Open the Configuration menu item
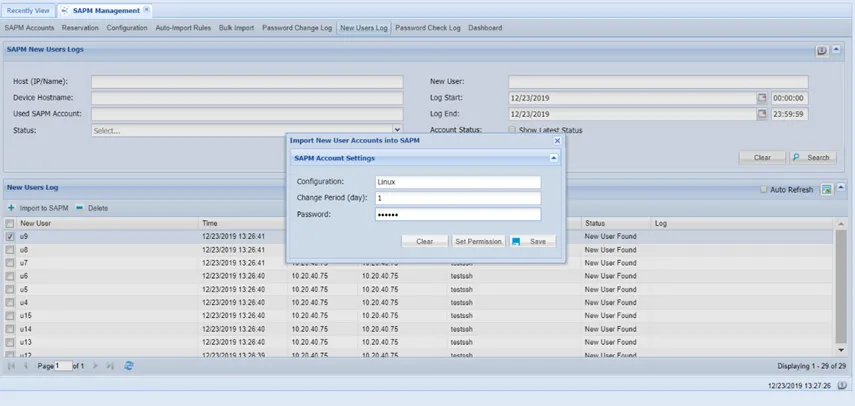The width and height of the screenshot is (855, 406). tap(127, 28)
